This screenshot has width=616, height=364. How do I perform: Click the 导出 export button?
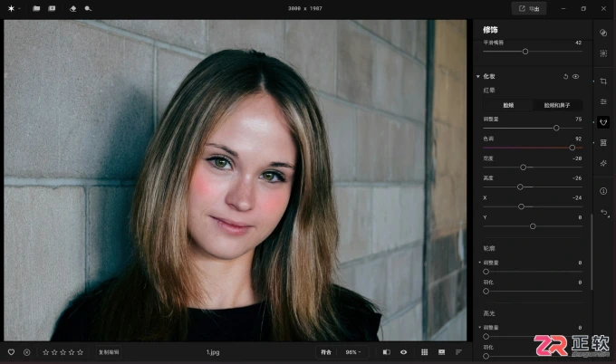point(529,9)
